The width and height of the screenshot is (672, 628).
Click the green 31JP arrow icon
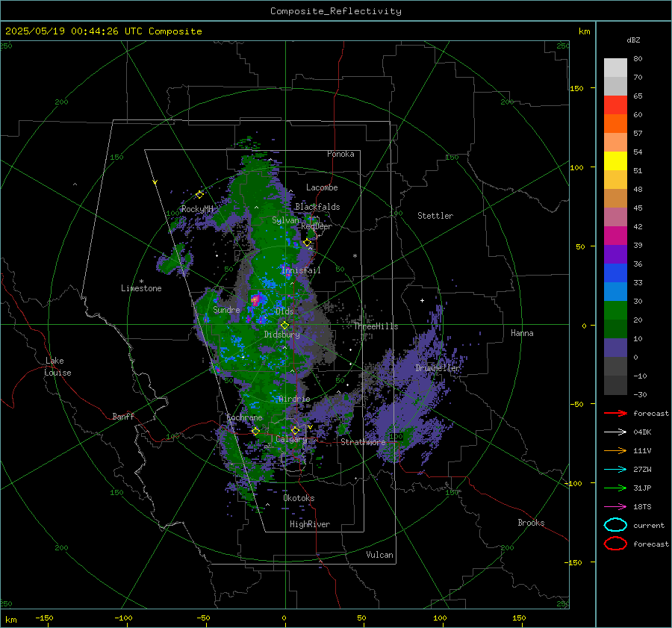[615, 488]
